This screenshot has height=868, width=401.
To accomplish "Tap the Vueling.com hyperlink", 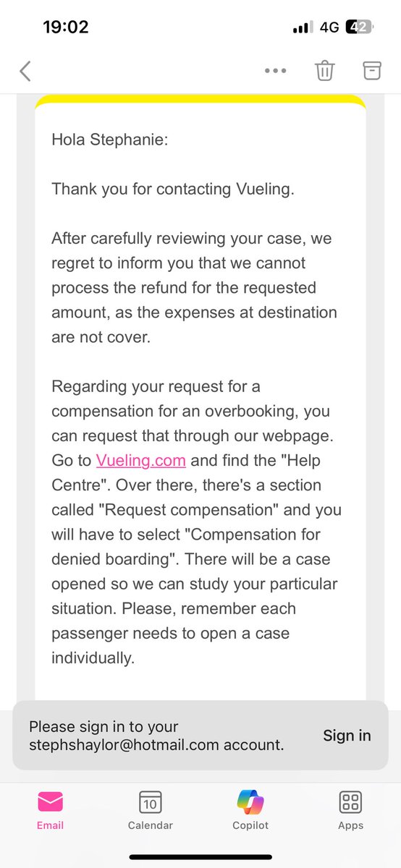I will [141, 460].
